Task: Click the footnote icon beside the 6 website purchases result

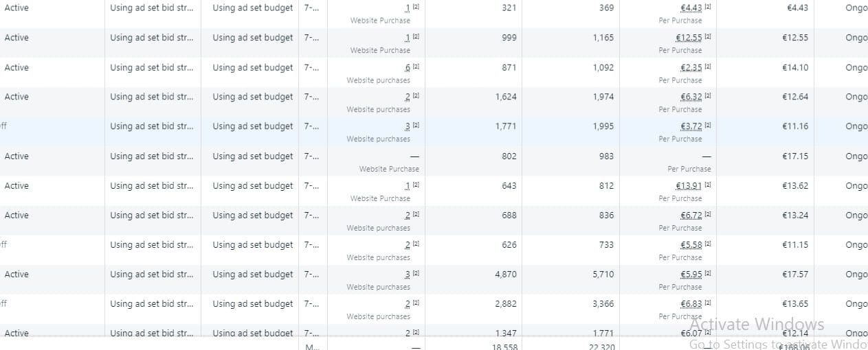Action: pos(416,67)
